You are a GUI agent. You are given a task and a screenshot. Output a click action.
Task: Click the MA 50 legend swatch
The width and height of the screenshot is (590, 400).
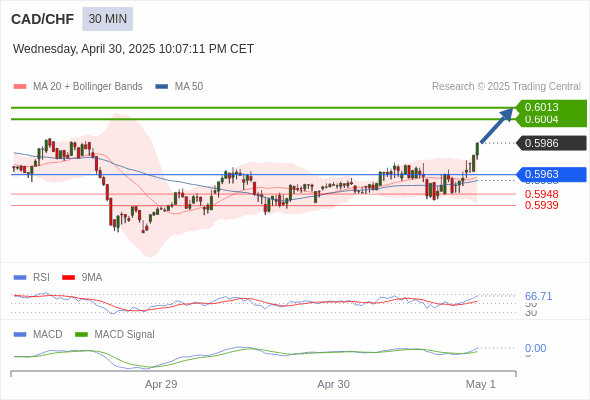coord(162,87)
